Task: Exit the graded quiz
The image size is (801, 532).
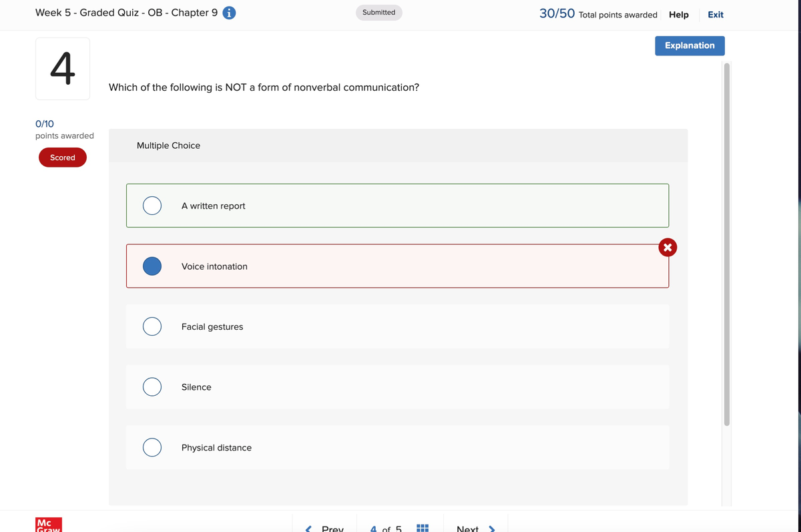Action: [715, 15]
